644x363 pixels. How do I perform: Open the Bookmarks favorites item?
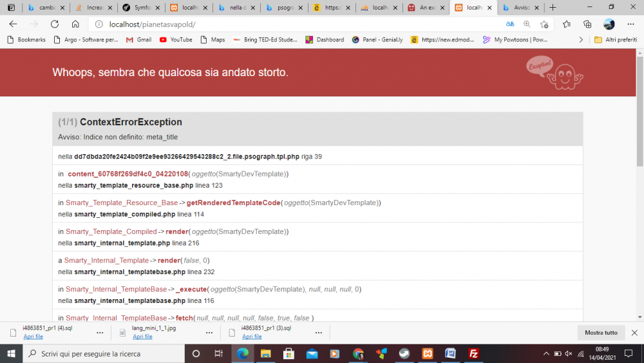[26, 40]
